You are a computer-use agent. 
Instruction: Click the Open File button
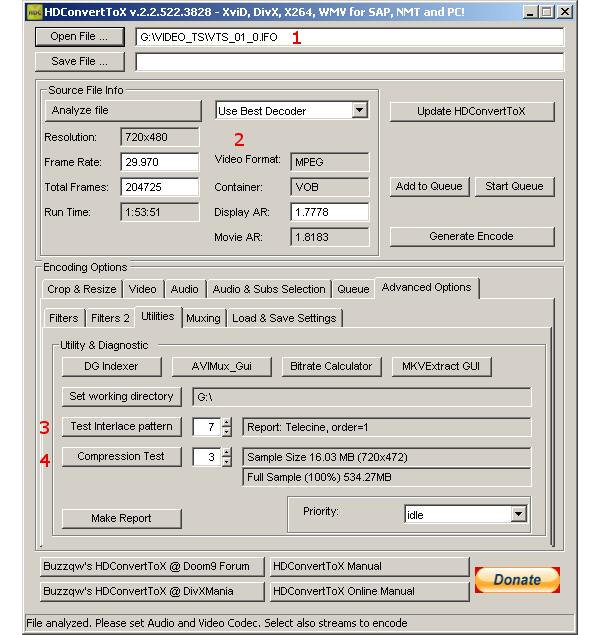point(80,37)
